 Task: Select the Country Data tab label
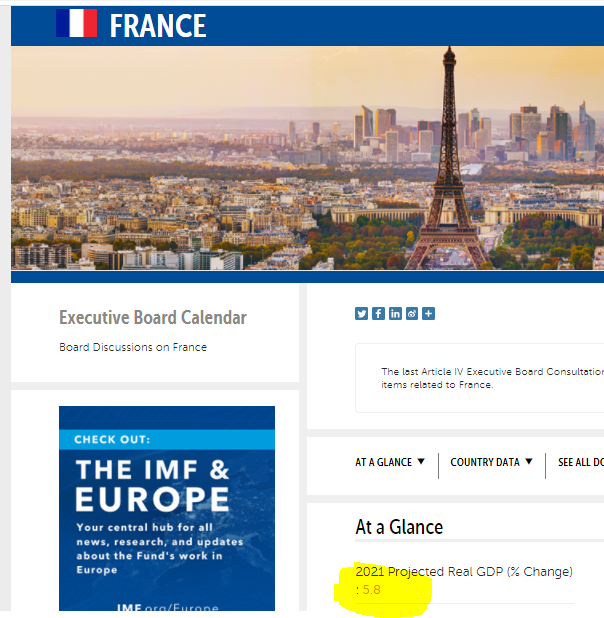tap(485, 463)
